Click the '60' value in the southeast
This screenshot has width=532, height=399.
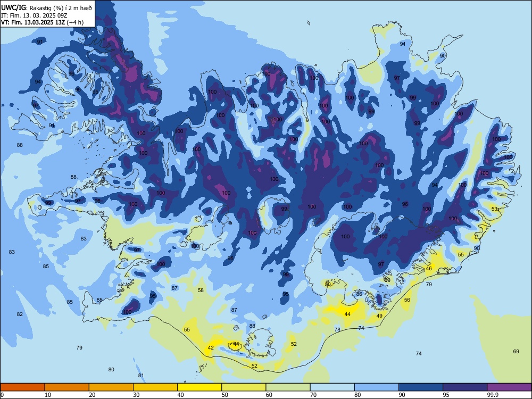click(387, 280)
